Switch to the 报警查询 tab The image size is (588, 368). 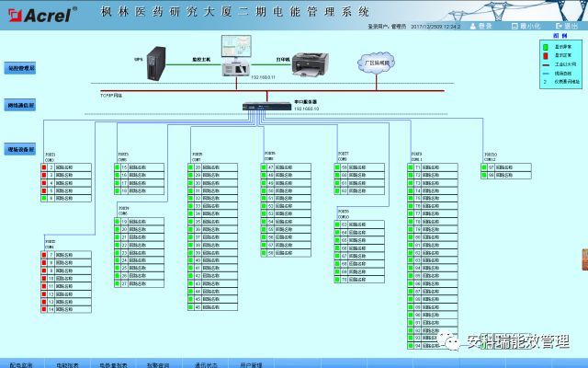tap(156, 363)
